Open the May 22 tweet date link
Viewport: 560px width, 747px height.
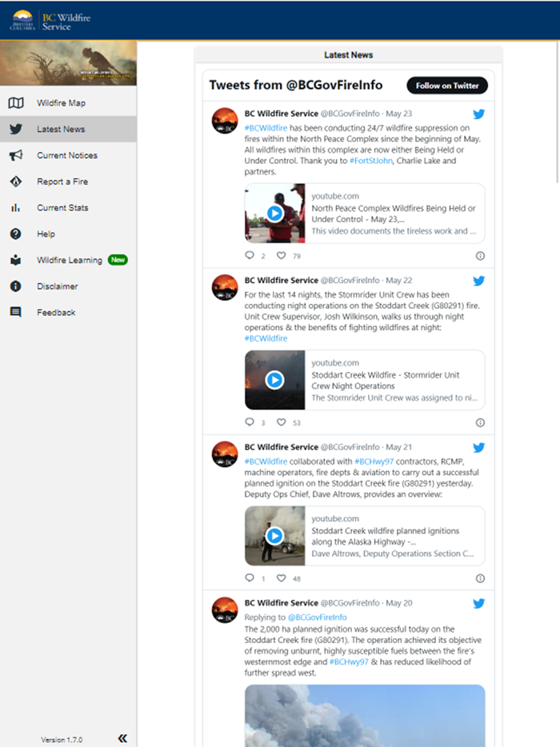point(399,280)
